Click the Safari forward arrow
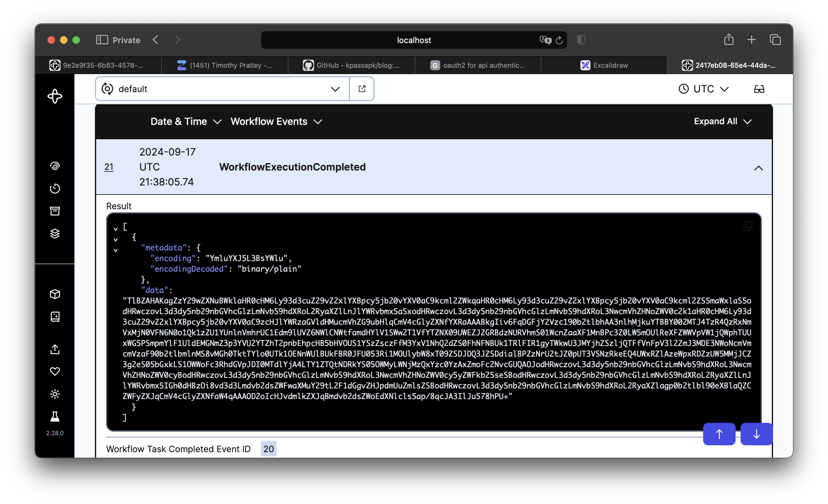This screenshot has width=828, height=504. click(x=177, y=40)
